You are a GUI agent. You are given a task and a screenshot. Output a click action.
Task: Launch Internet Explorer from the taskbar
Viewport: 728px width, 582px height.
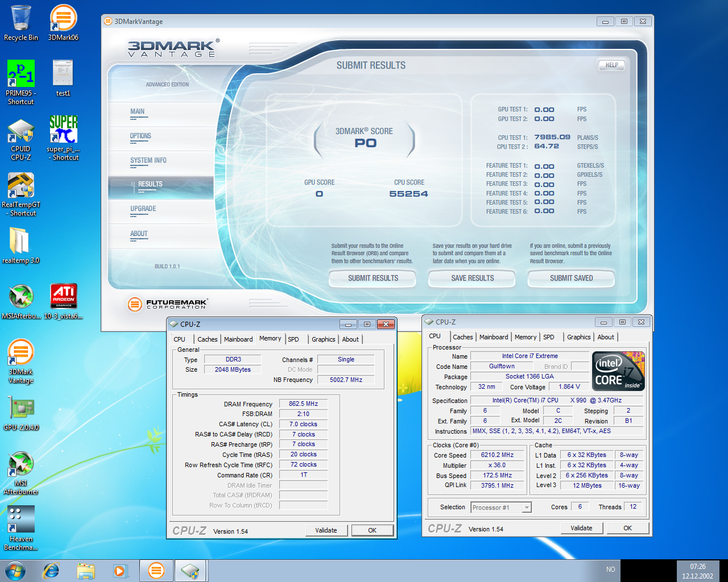[x=51, y=571]
